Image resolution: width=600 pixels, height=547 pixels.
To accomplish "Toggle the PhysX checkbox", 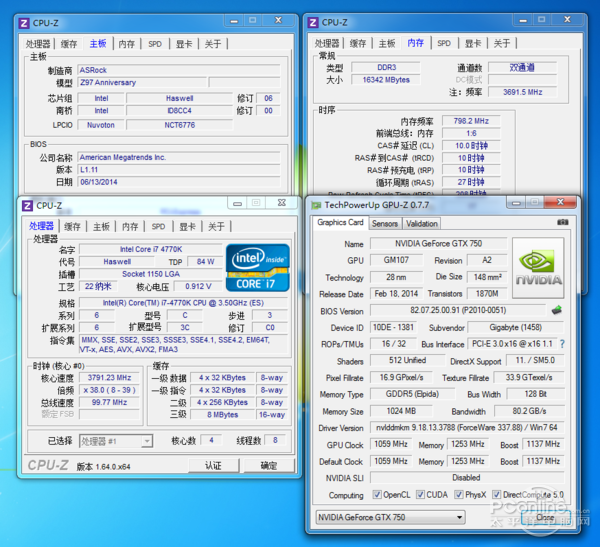I will point(461,495).
